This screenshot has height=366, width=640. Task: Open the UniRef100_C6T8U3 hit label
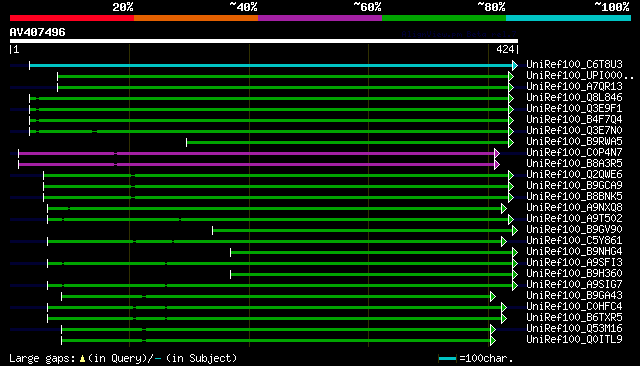click(x=574, y=64)
